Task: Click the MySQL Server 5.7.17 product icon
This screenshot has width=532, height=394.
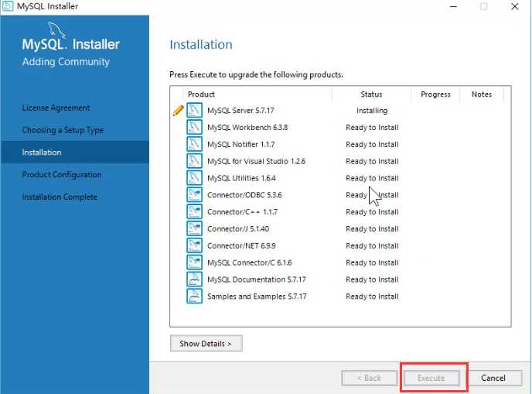Action: coord(194,111)
